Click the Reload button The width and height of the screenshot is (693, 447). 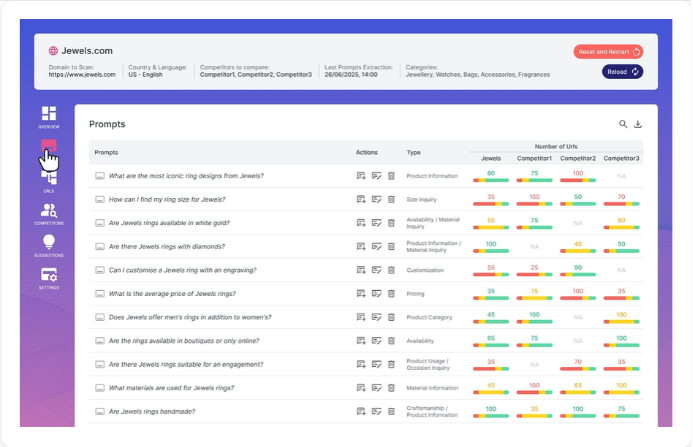(622, 72)
